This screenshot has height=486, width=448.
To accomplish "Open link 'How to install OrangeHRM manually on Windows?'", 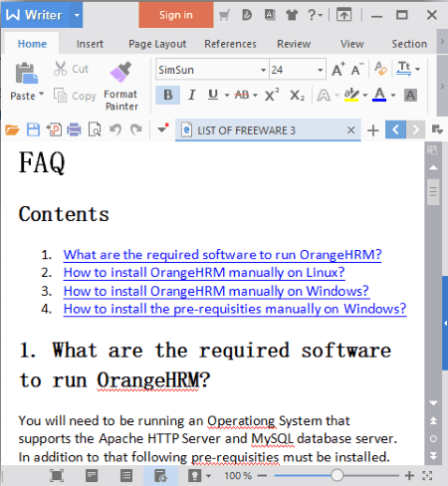I will (x=216, y=291).
